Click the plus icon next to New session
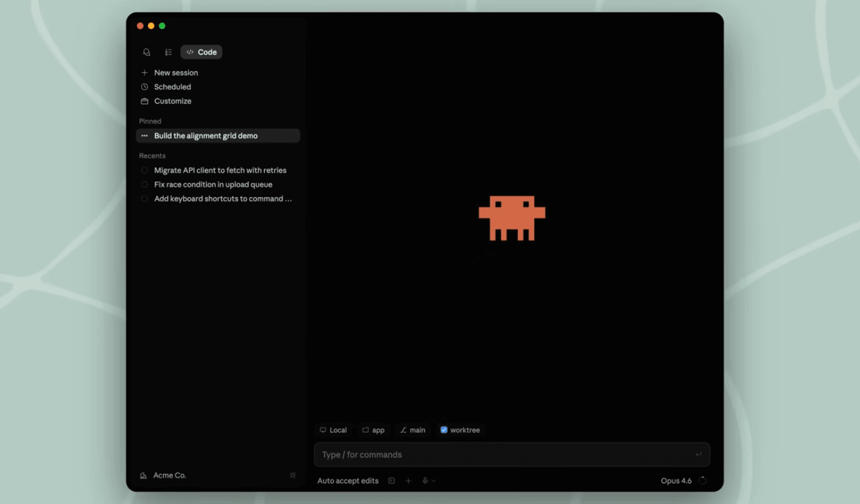Image resolution: width=860 pixels, height=504 pixels. click(x=144, y=73)
